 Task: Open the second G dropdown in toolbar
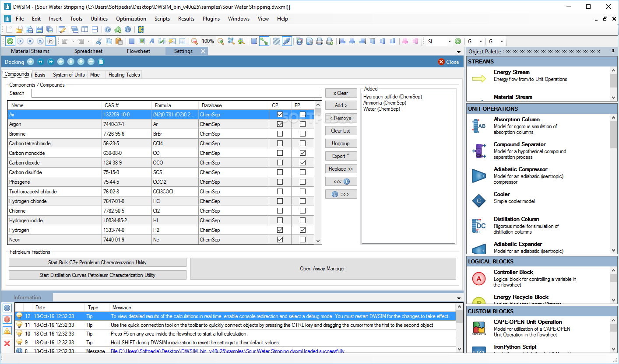(502, 41)
